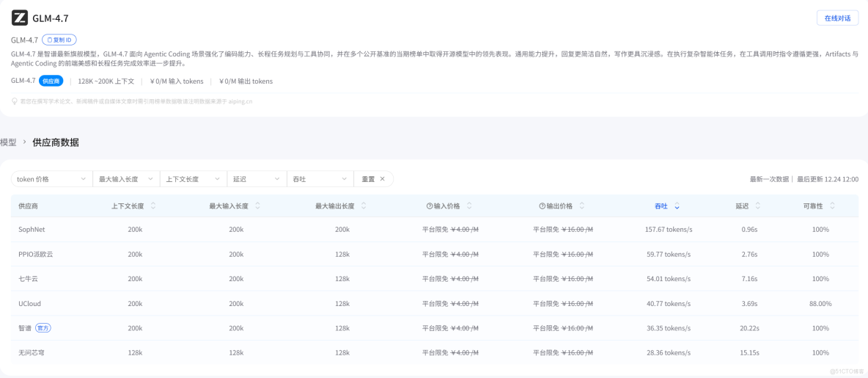Select the 无问芯穹 provider name

[x=32, y=352]
